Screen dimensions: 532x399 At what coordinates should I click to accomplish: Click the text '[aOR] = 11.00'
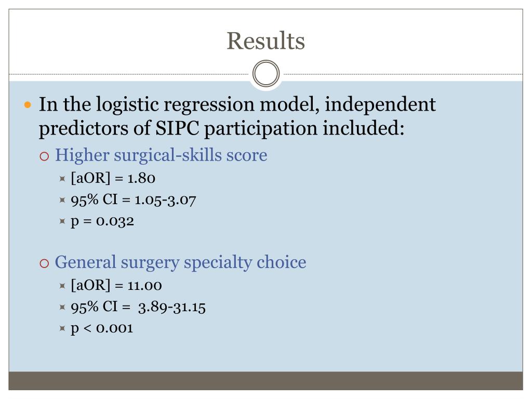pyautogui.click(x=116, y=285)
